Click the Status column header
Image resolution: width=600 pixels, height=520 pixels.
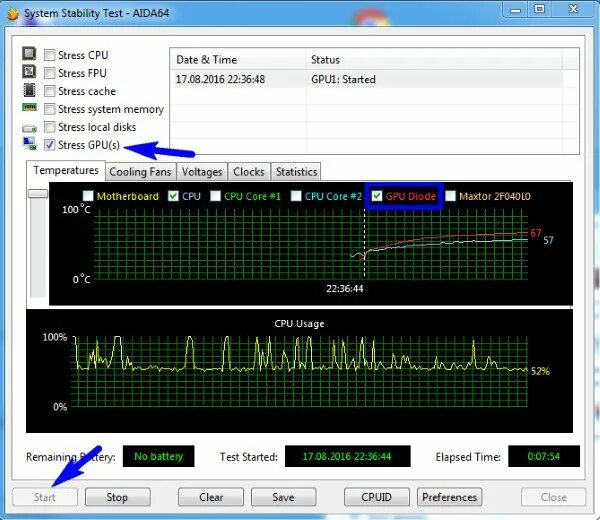(x=434, y=60)
